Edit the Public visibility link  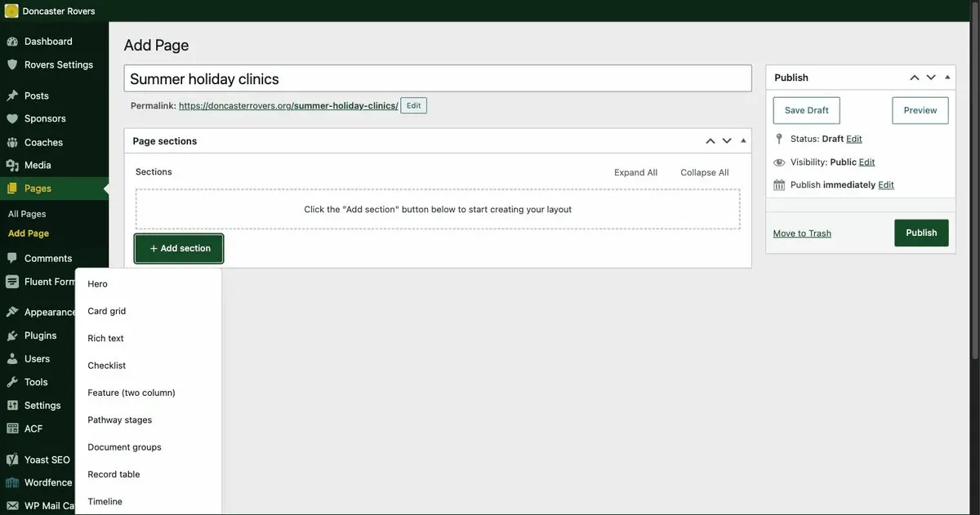tap(867, 162)
